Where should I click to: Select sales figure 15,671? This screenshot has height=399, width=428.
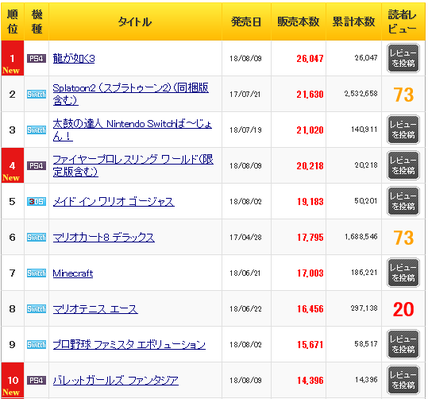[310, 345]
